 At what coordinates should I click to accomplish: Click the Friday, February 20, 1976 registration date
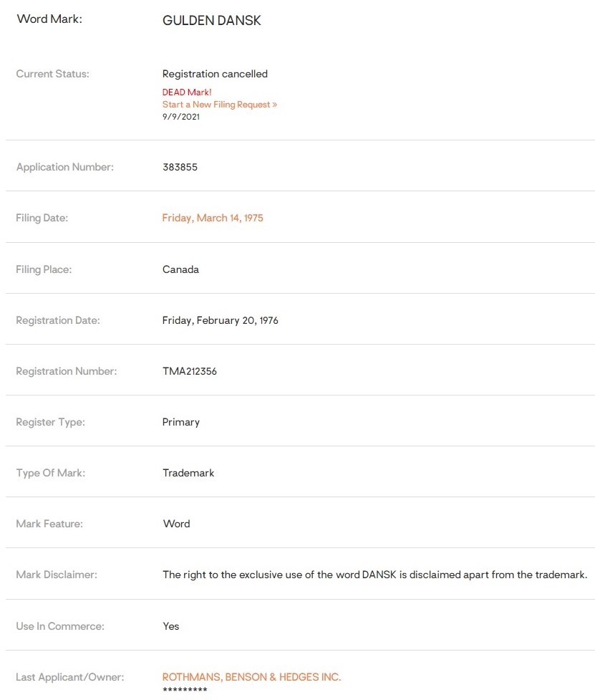coord(220,320)
